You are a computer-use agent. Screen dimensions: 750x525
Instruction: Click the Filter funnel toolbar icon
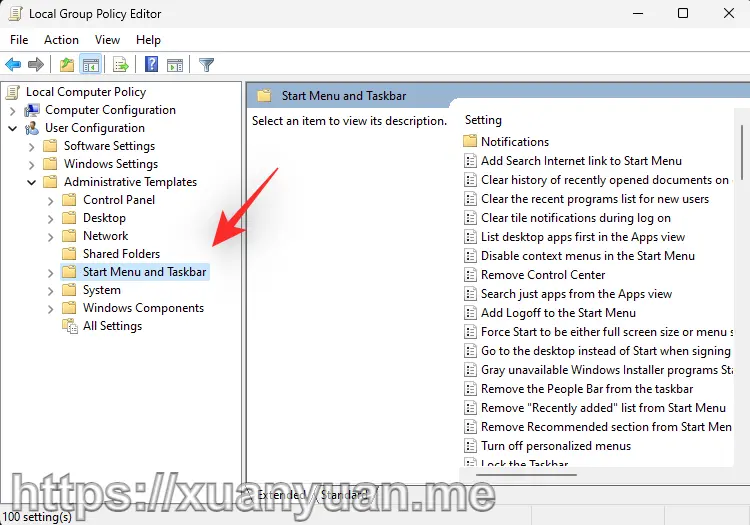tap(206, 65)
